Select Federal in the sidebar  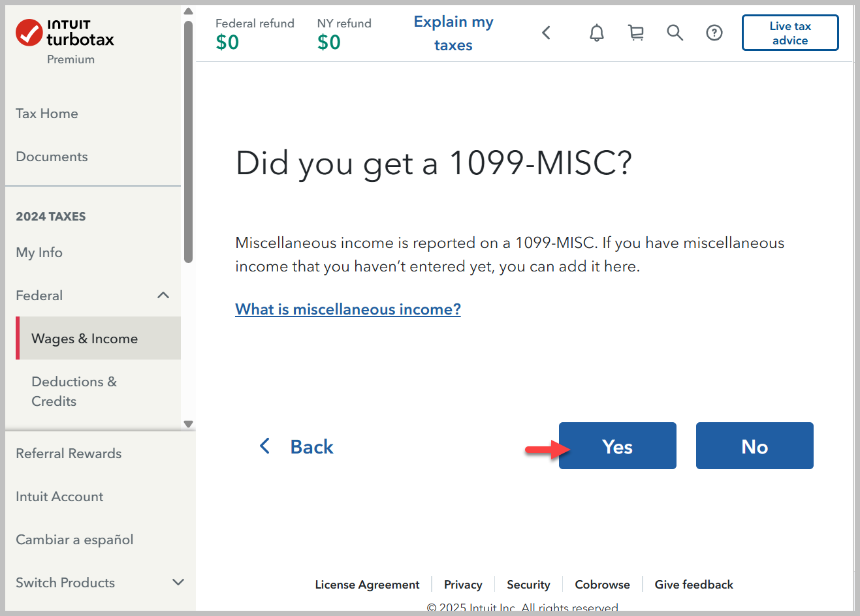[39, 296]
